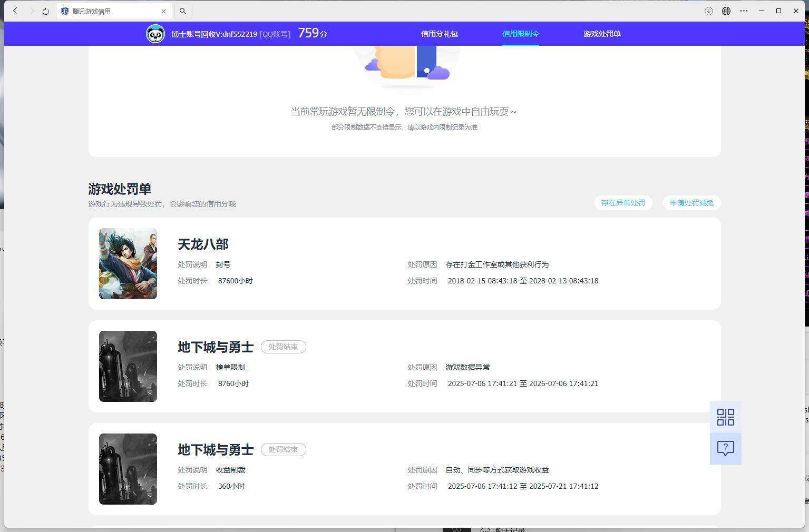Viewport: 809px width, 532px height.
Task: Click the 处罚结束 badge on 榜单限制 entry
Action: click(284, 347)
